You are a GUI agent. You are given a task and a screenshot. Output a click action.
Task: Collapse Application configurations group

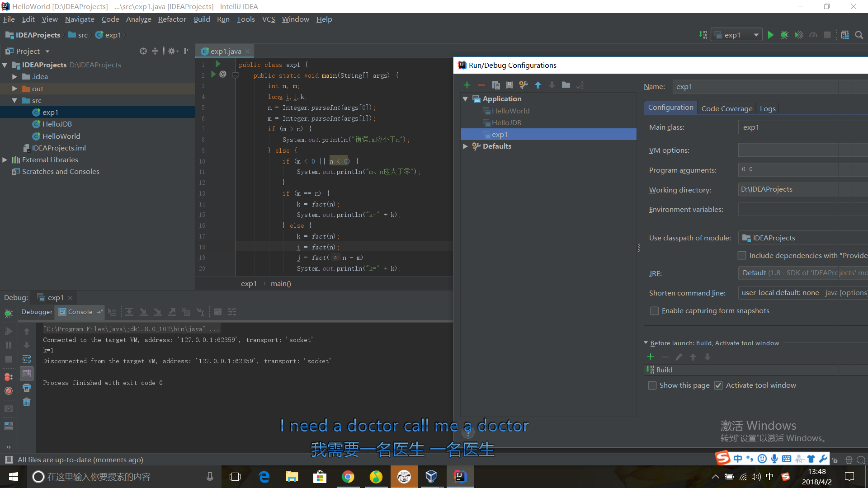coord(465,99)
